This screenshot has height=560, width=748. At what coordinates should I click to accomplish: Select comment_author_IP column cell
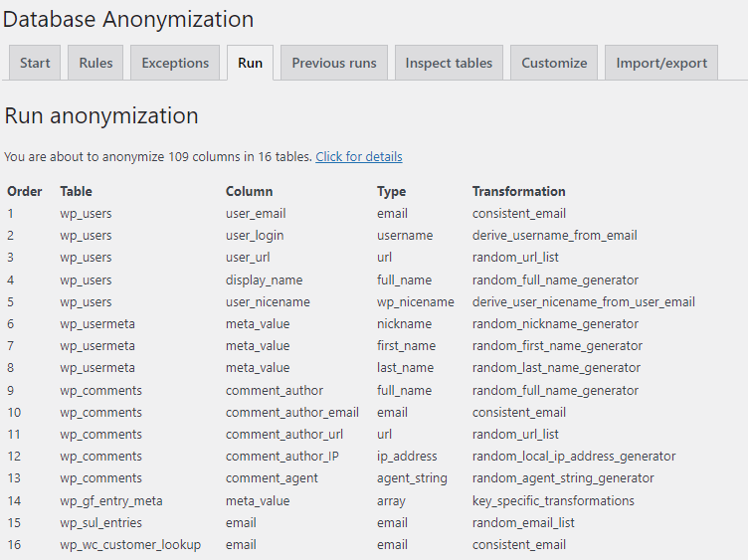coord(282,457)
